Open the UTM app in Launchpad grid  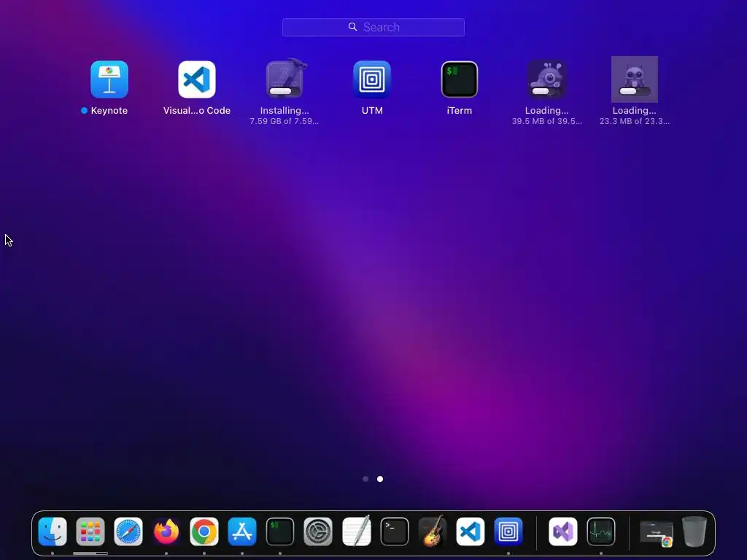(372, 79)
